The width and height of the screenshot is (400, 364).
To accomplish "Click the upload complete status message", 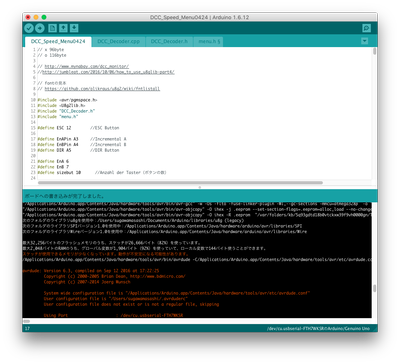I will pos(64,196).
